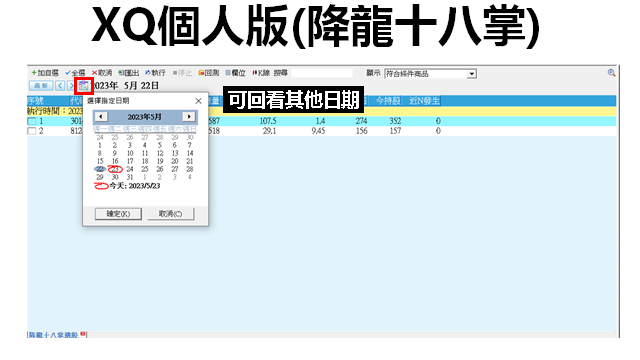This screenshot has width=640, height=360.
Task: Go to previous month in calendar
Action: [x=100, y=117]
